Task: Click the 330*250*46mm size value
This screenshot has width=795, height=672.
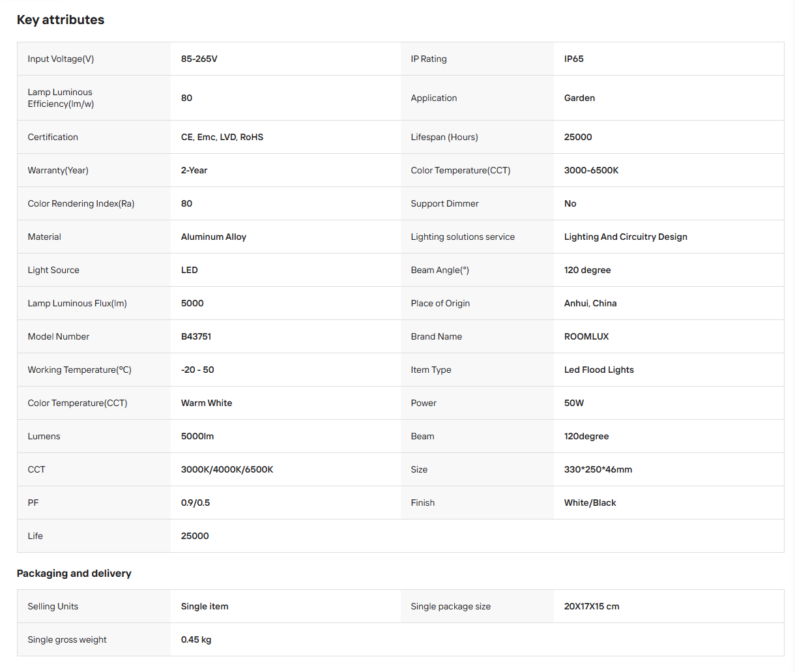Action: pos(598,469)
